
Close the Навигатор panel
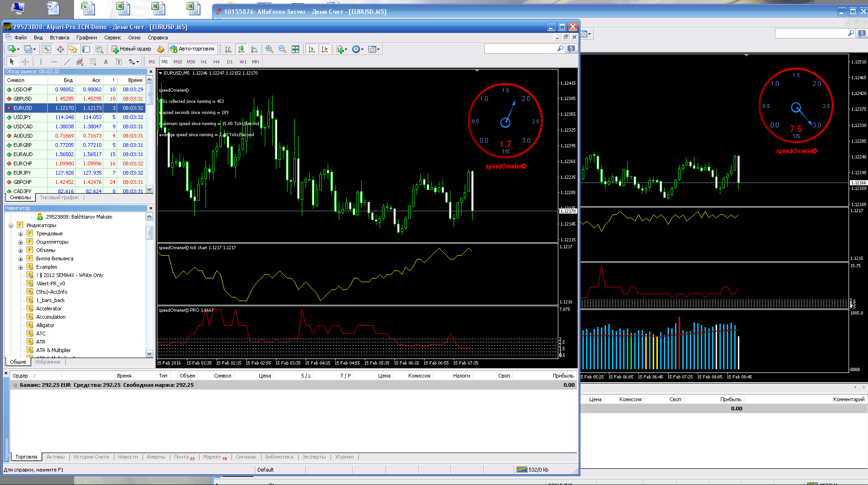click(150, 208)
